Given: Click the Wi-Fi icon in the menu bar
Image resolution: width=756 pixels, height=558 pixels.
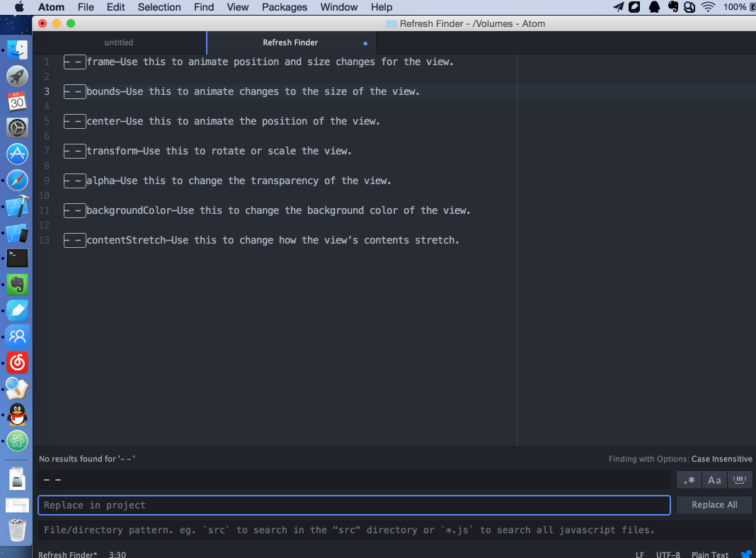Looking at the screenshot, I should [708, 7].
